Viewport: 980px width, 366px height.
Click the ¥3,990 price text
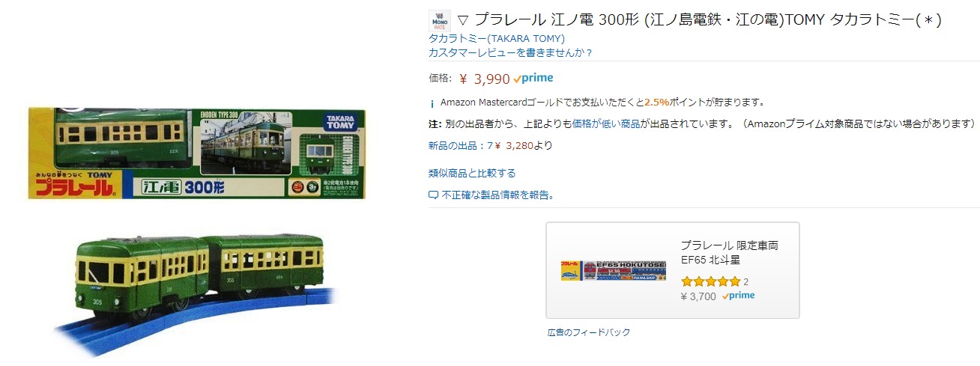484,79
